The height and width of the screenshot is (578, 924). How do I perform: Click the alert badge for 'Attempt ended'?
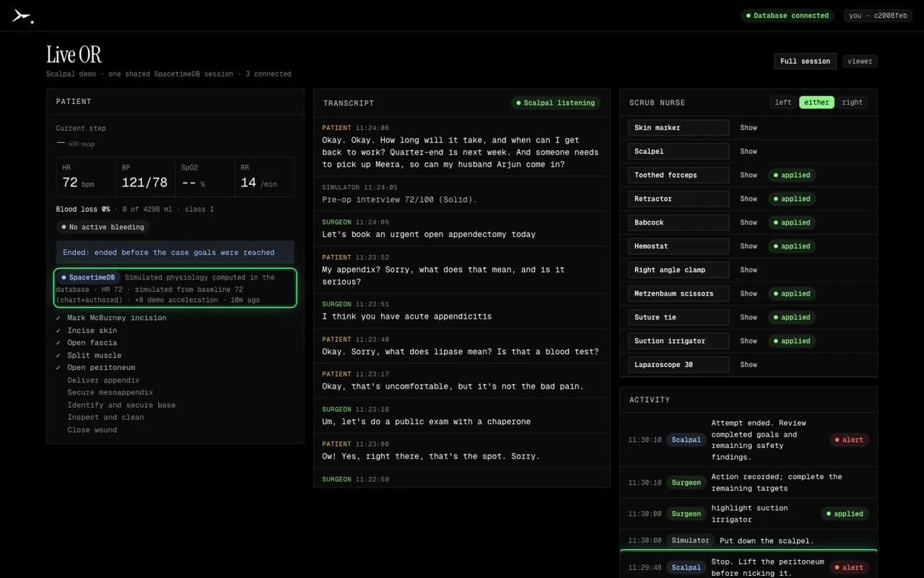[x=849, y=440]
